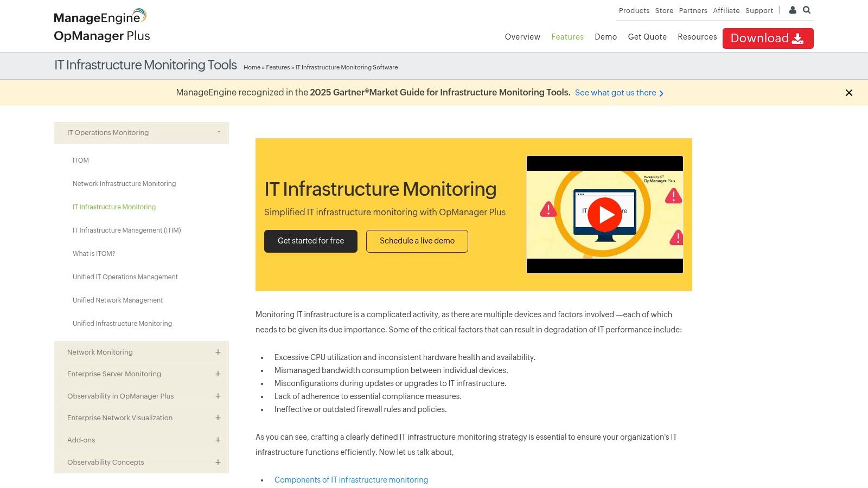
Task: Open Store in the top bar
Action: 664,10
